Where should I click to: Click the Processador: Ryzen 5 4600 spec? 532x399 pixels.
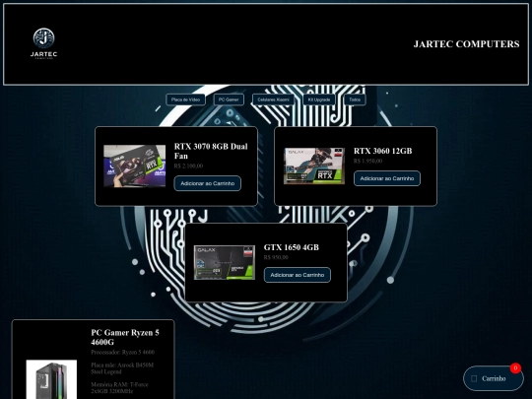pos(123,352)
